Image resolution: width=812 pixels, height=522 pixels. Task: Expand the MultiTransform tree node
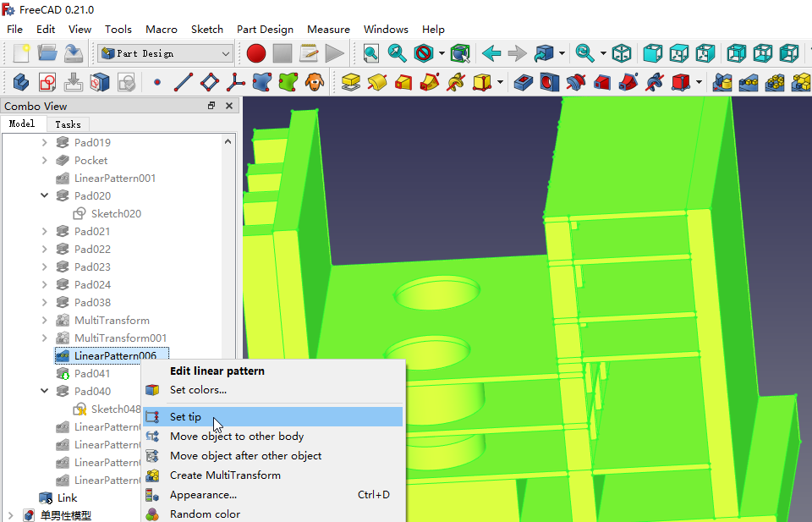coord(45,321)
